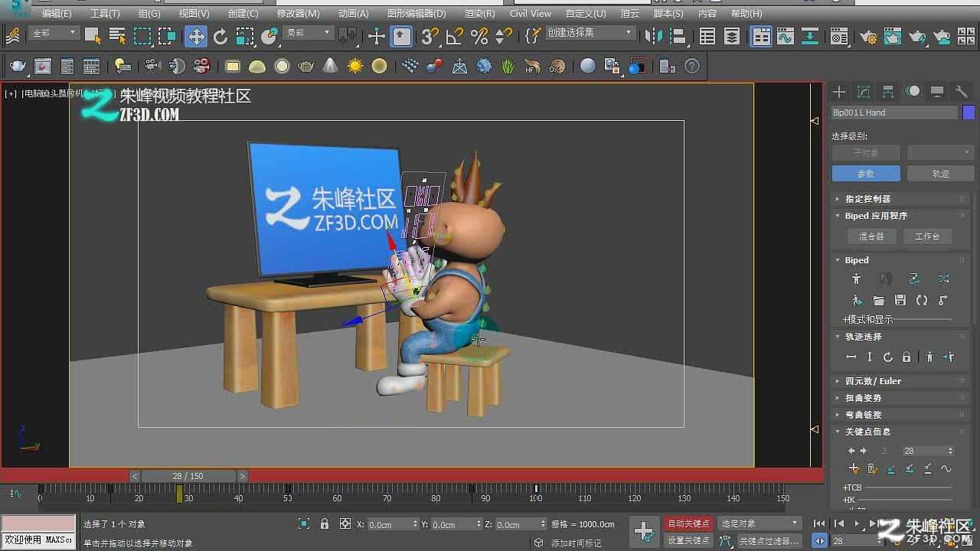This screenshot has width=980, height=551.
Task: Click the Sun light icon
Action: (354, 67)
